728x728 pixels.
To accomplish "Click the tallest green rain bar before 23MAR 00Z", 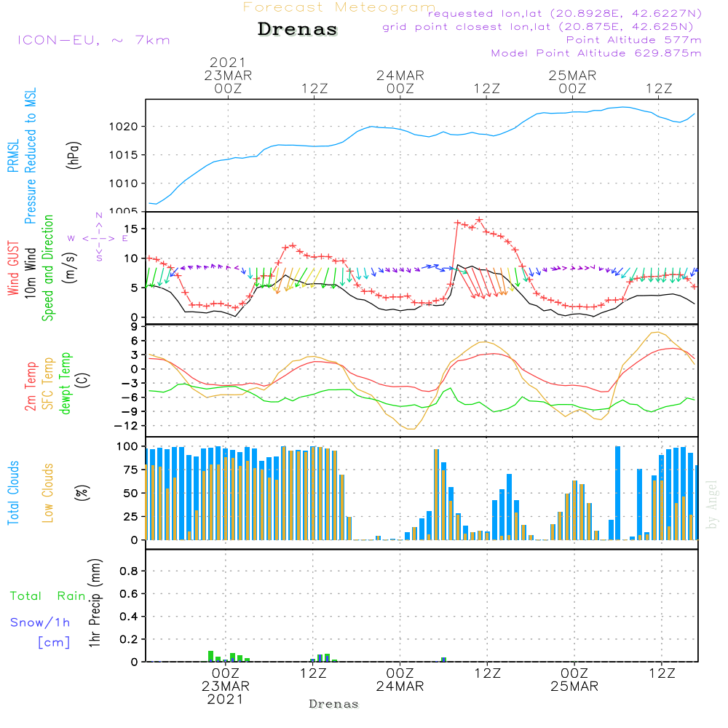I will click(211, 656).
